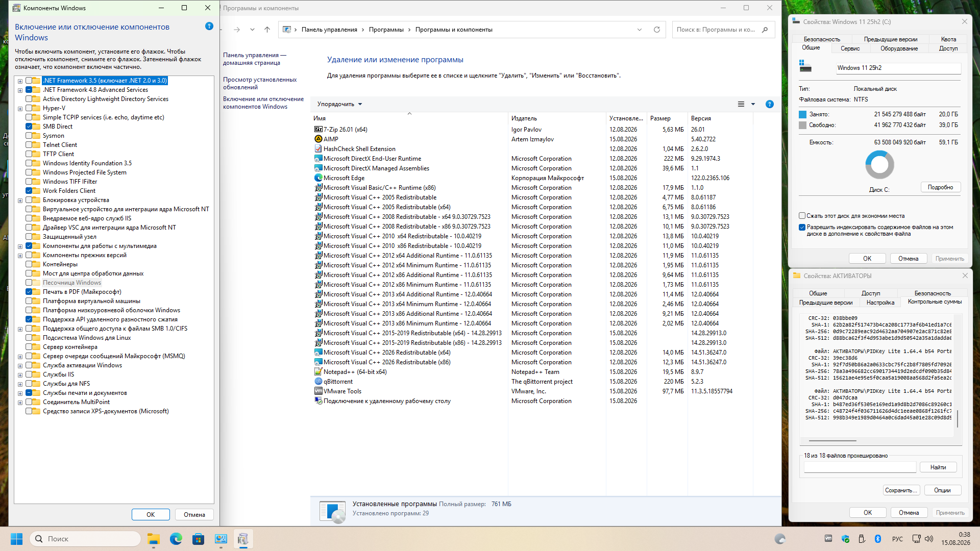
Task: Enable Telnet Client component
Action: pos(29,145)
